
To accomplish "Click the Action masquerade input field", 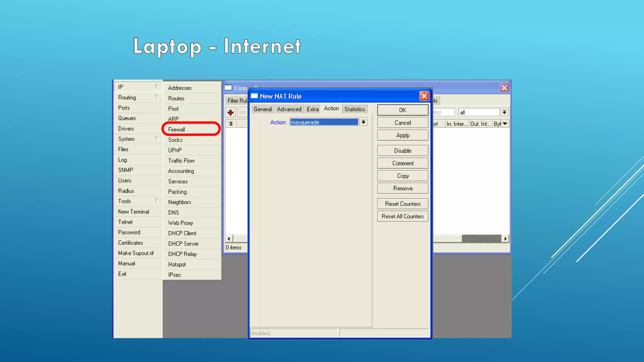I will [x=324, y=122].
